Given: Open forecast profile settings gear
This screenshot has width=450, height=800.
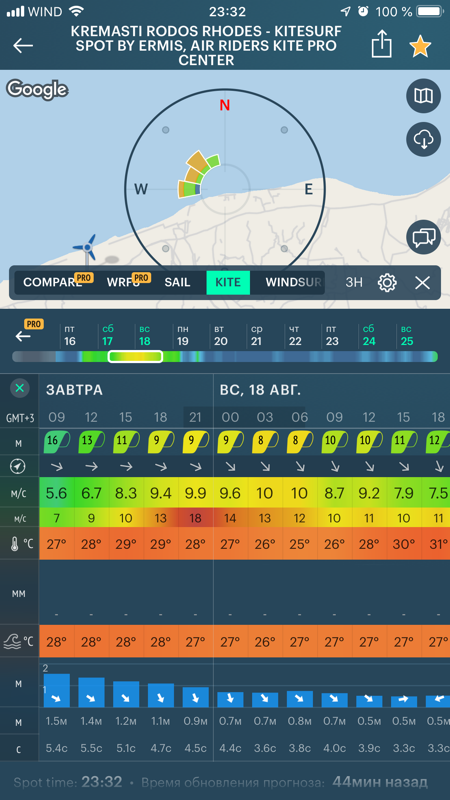Looking at the screenshot, I should pos(387,282).
